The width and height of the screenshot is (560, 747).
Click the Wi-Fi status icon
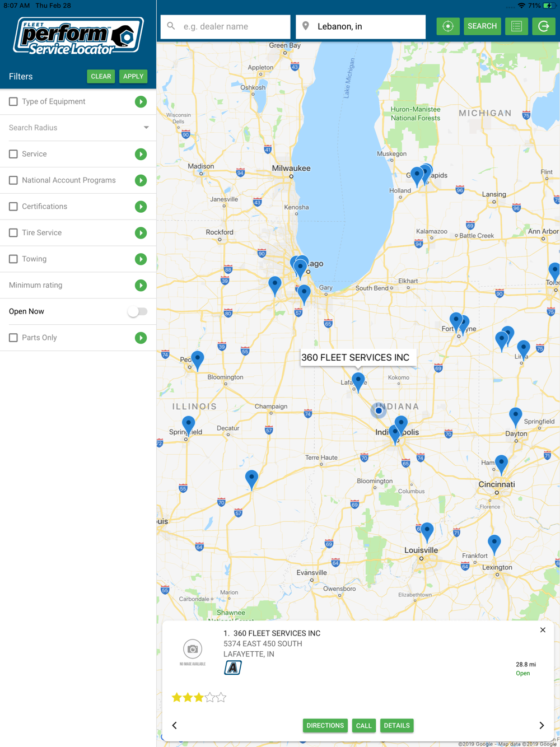521,6
